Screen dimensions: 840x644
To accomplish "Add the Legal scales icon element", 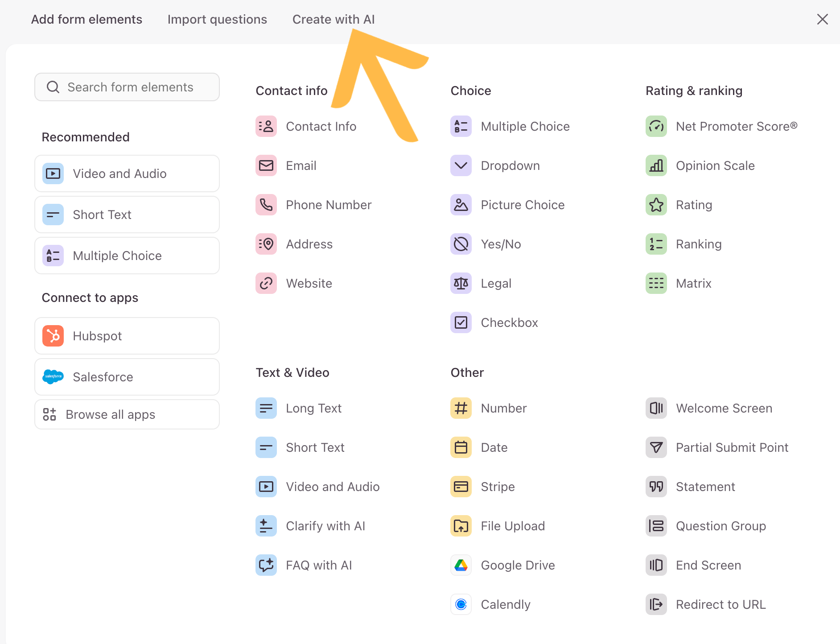I will tap(461, 284).
